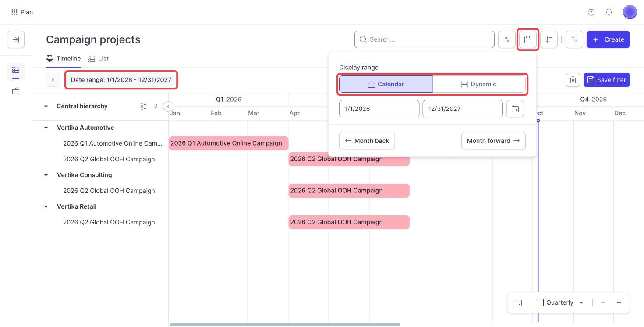Show notifications via the bell icon
Viewport: 644px width, 327px height.
click(x=609, y=12)
